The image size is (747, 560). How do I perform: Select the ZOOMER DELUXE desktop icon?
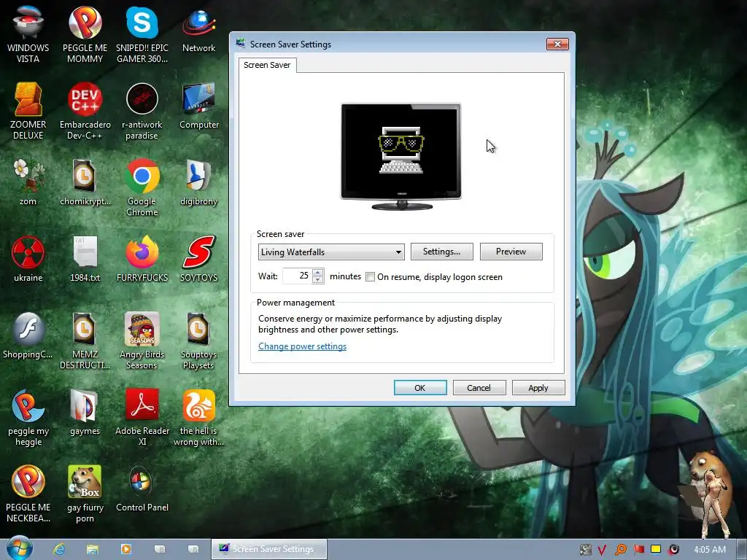click(28, 111)
